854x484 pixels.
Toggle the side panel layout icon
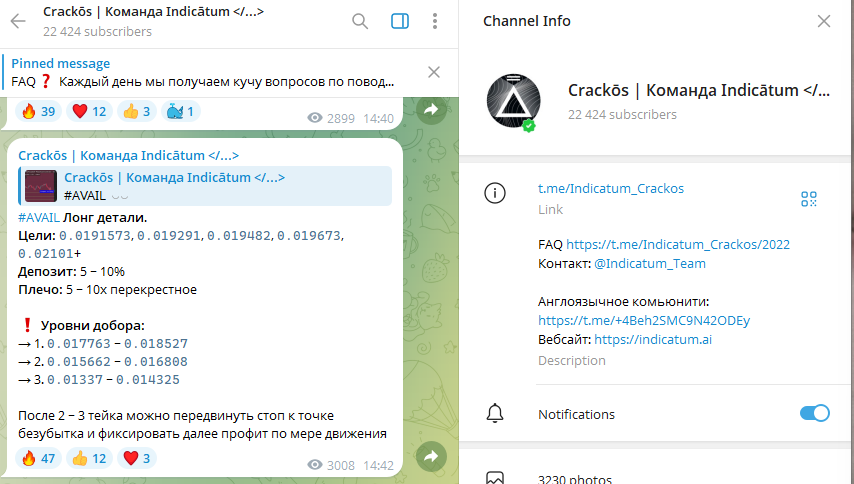point(400,21)
